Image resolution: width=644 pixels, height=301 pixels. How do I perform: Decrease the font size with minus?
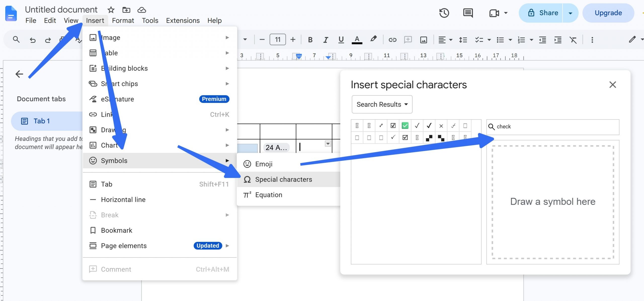tap(262, 40)
